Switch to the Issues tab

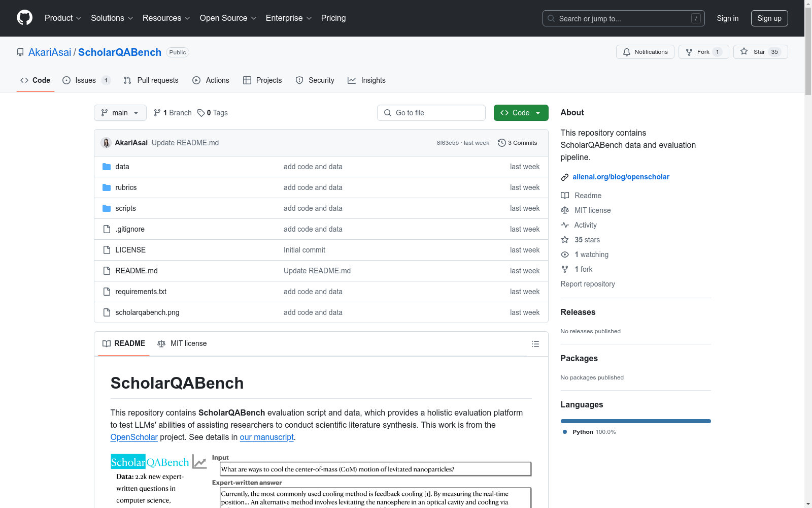(86, 80)
